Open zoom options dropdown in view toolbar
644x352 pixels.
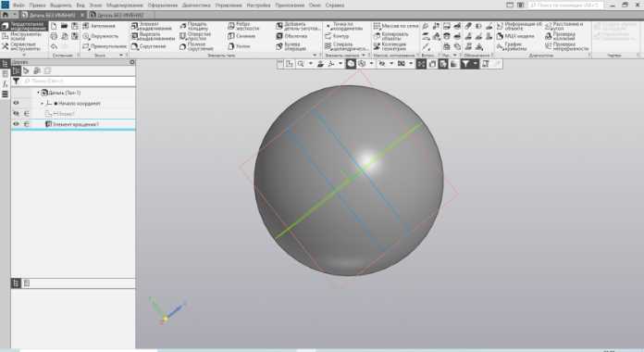[x=311, y=64]
